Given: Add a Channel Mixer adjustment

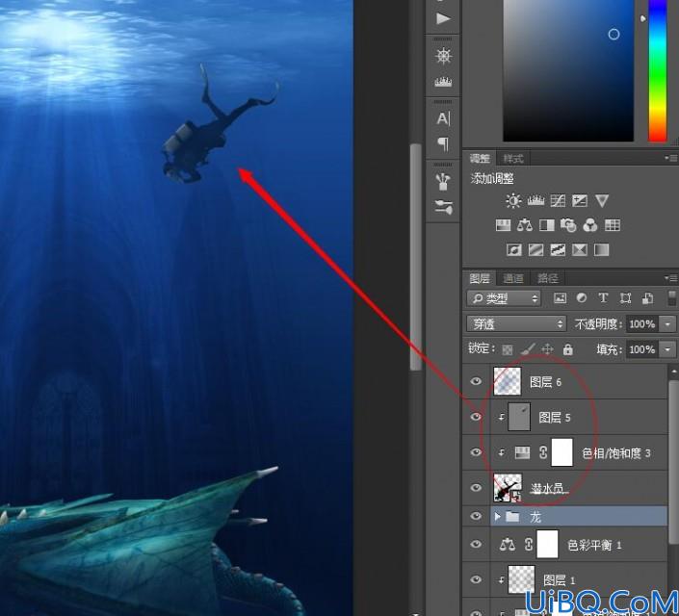Looking at the screenshot, I should pos(590,225).
